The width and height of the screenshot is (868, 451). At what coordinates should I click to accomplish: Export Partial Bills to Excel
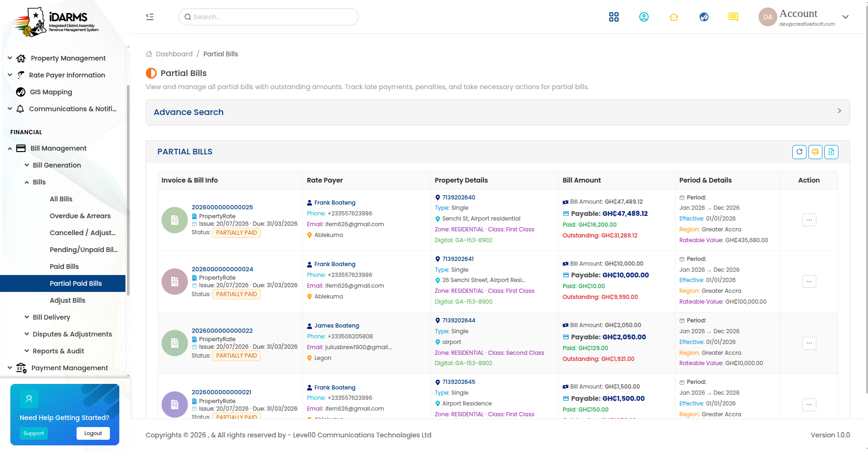(x=831, y=152)
